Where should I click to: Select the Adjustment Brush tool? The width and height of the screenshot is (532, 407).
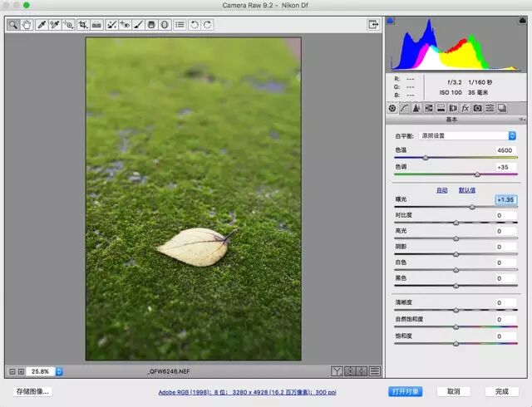(138, 25)
